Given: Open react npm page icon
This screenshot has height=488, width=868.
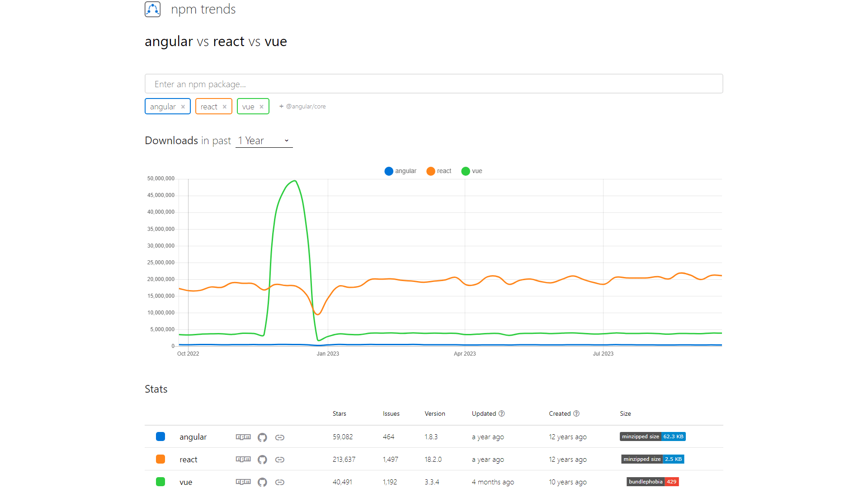Looking at the screenshot, I should tap(243, 459).
